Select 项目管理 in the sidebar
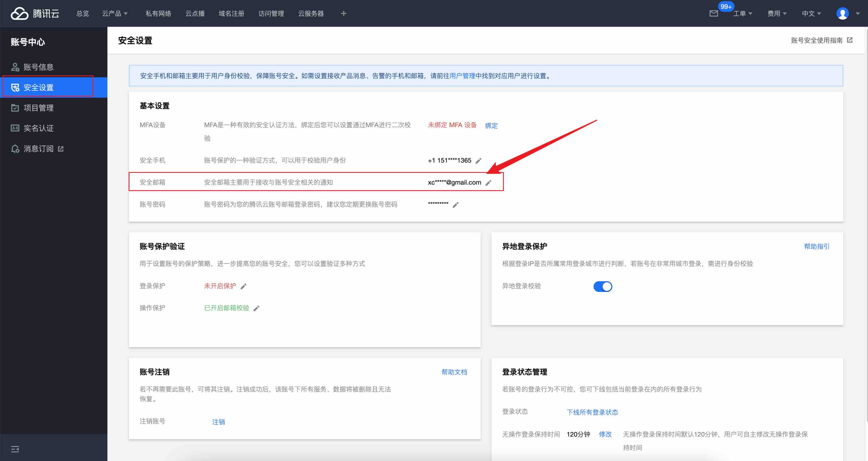 [53, 108]
